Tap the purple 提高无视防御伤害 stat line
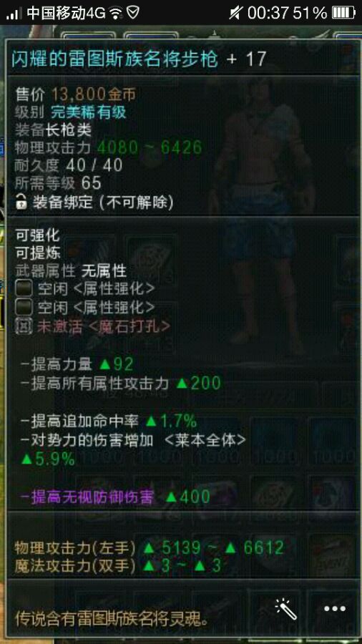 [86, 497]
